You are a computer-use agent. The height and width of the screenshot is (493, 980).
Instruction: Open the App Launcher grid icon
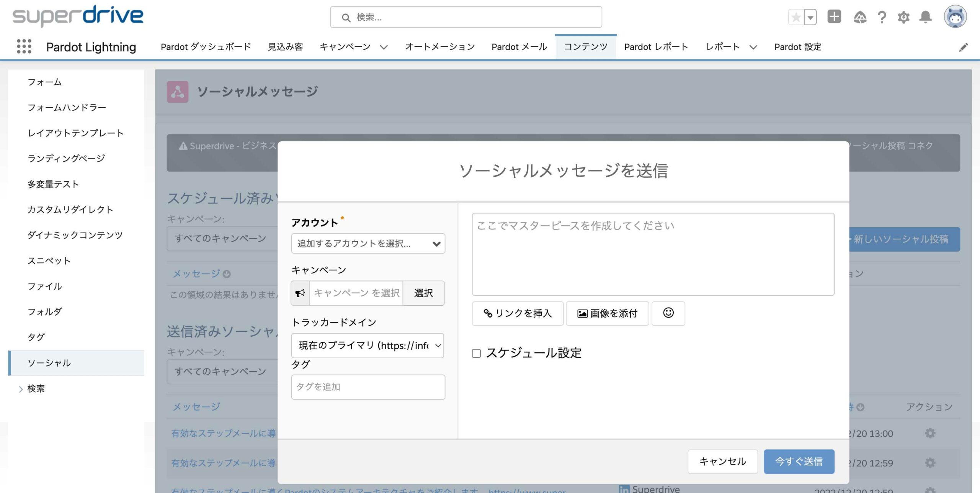click(x=24, y=46)
